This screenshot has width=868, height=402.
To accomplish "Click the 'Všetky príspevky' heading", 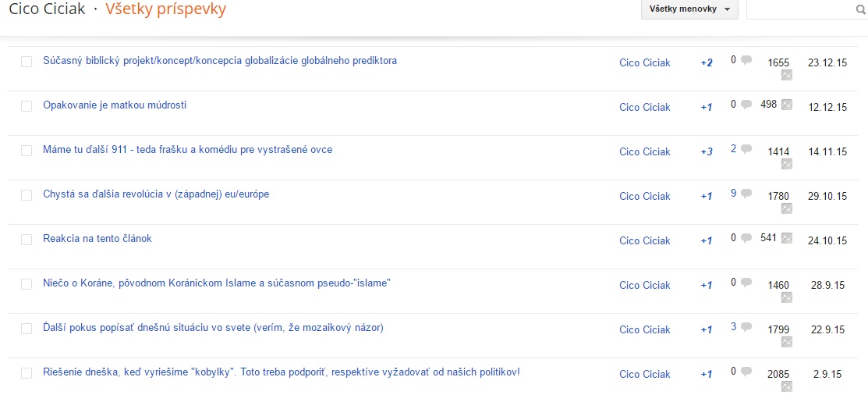I will pyautogui.click(x=165, y=10).
